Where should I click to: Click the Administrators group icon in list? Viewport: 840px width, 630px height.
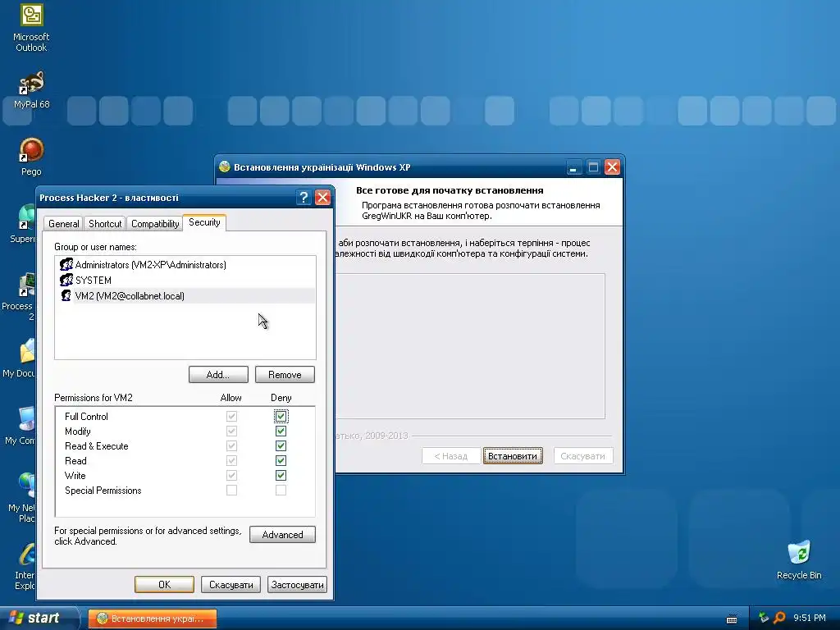pos(66,265)
